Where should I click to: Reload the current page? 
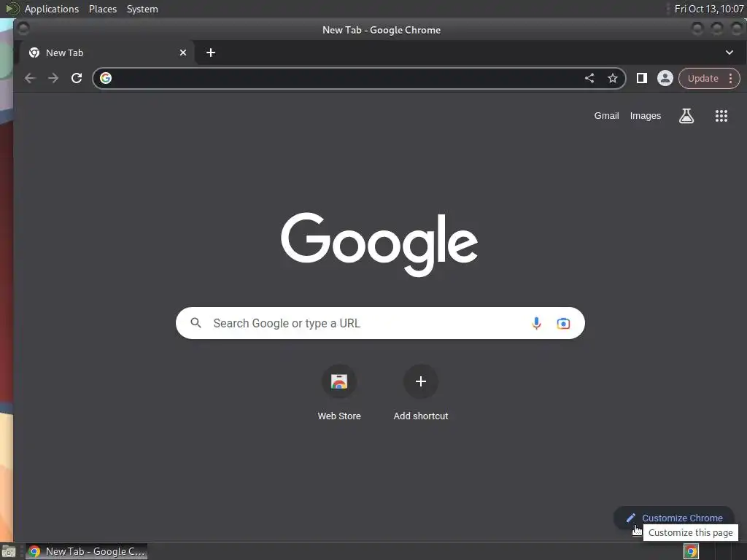coord(76,78)
